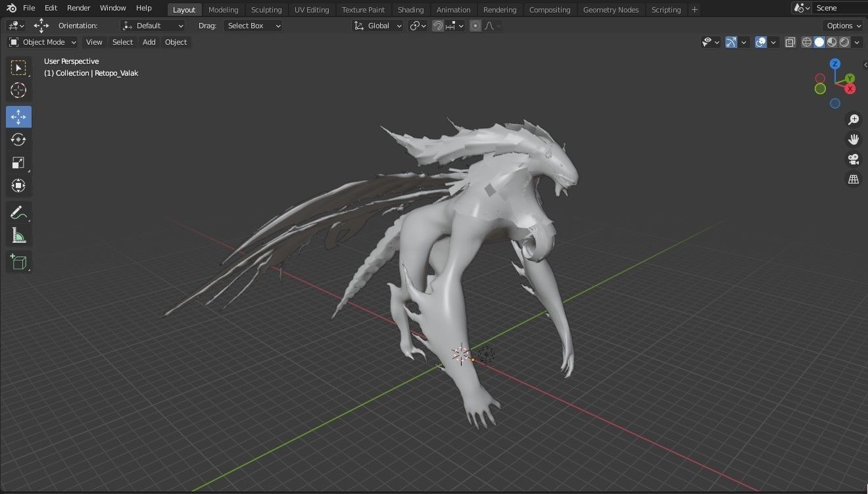868x494 pixels.
Task: Open the viewport Select menu
Action: (122, 42)
